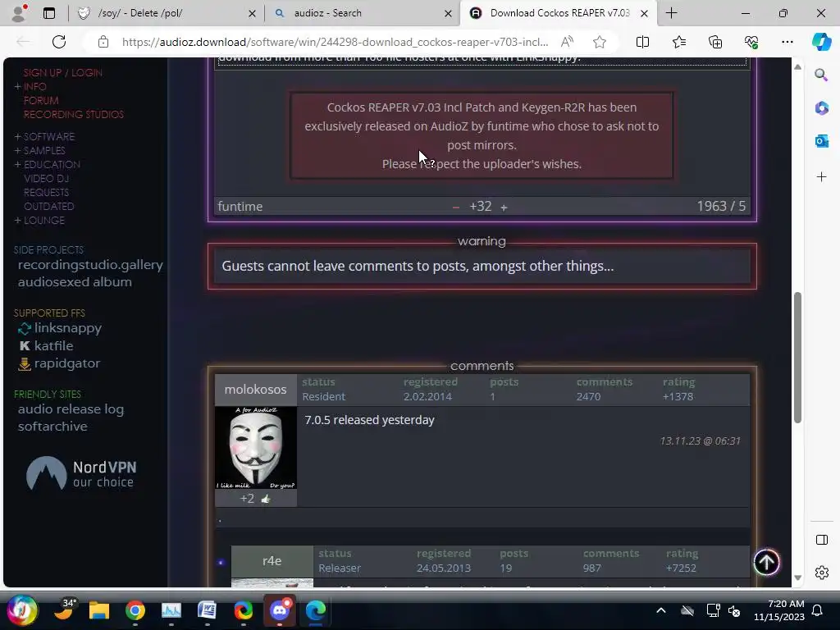Viewport: 840px width, 630px height.
Task: Open the notifications bell in the tray
Action: coord(817,610)
